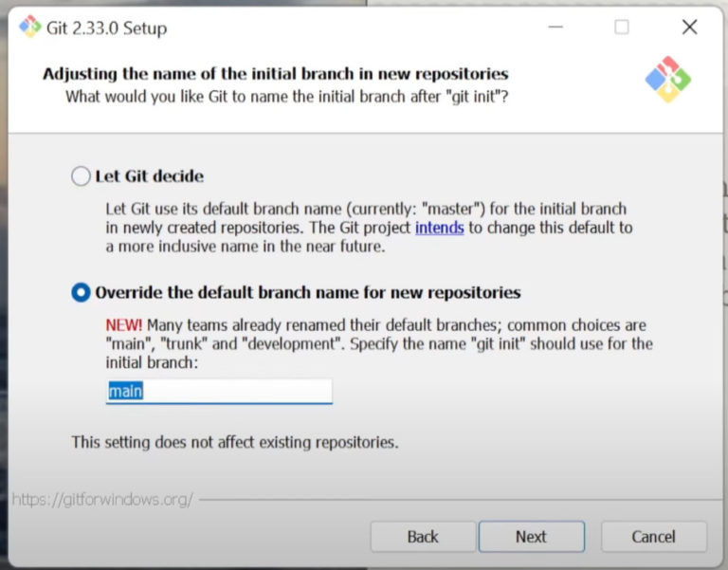Viewport: 728px width, 570px height.
Task: Click the https://gitforwindows.org/ footer text
Action: tap(102, 500)
